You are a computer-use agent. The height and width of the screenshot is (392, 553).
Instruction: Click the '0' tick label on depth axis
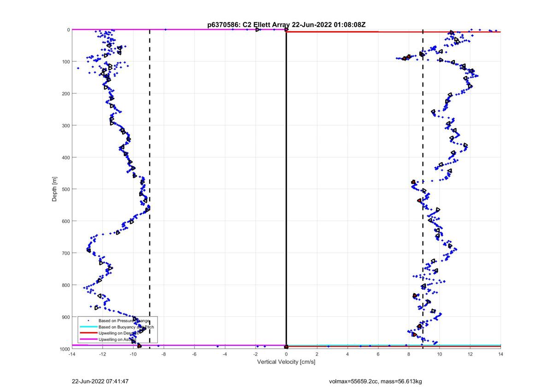click(68, 29)
